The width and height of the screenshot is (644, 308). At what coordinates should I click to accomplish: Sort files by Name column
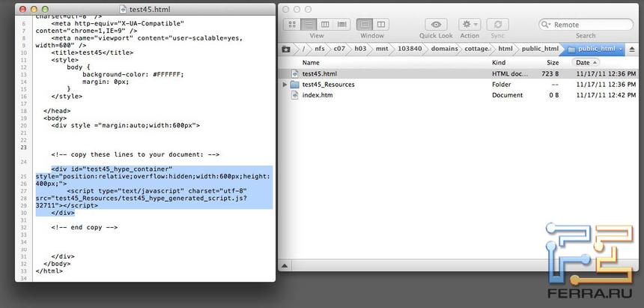pos(311,62)
